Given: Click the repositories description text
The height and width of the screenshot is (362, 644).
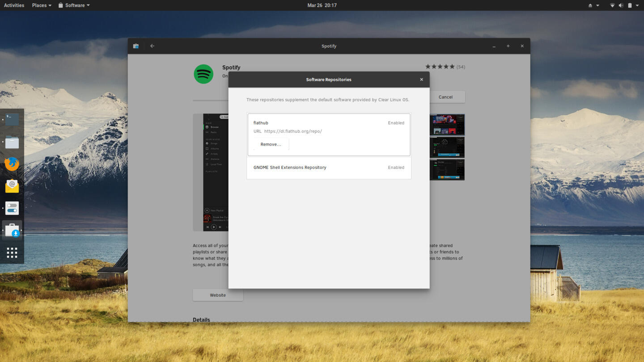Looking at the screenshot, I should [x=328, y=100].
